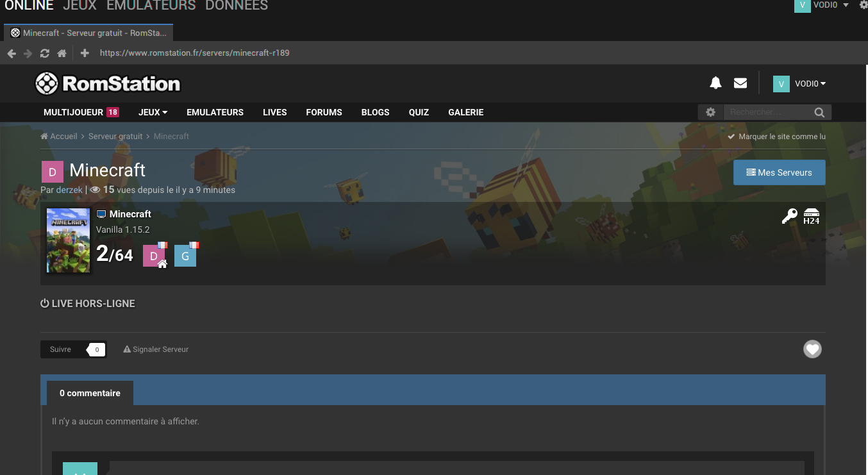
Task: Switch to EMULATEURS app section
Action: click(151, 6)
